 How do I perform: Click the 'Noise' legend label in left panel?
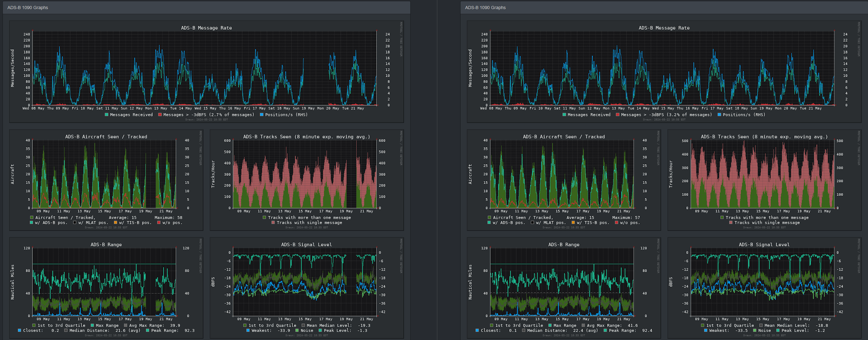click(307, 330)
